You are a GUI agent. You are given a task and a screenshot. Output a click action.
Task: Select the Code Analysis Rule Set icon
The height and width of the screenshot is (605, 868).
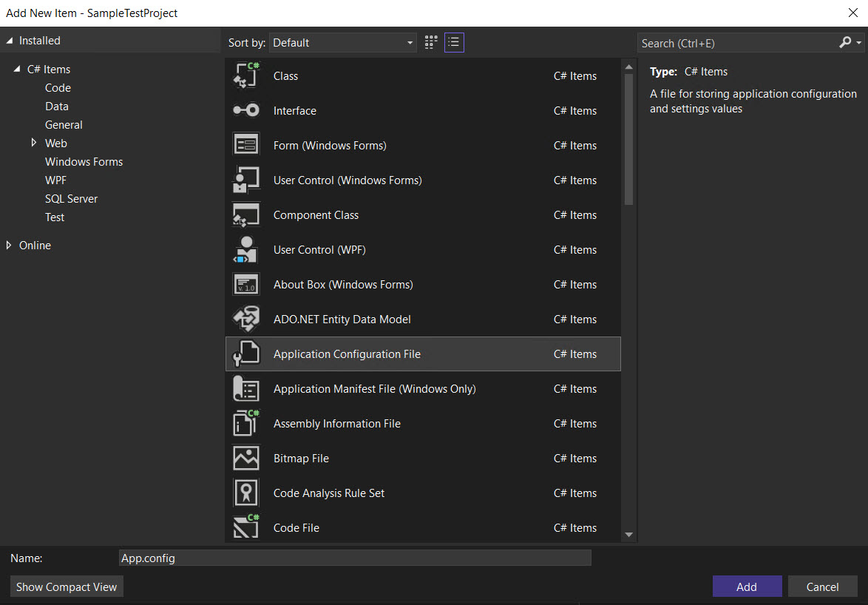(x=246, y=493)
